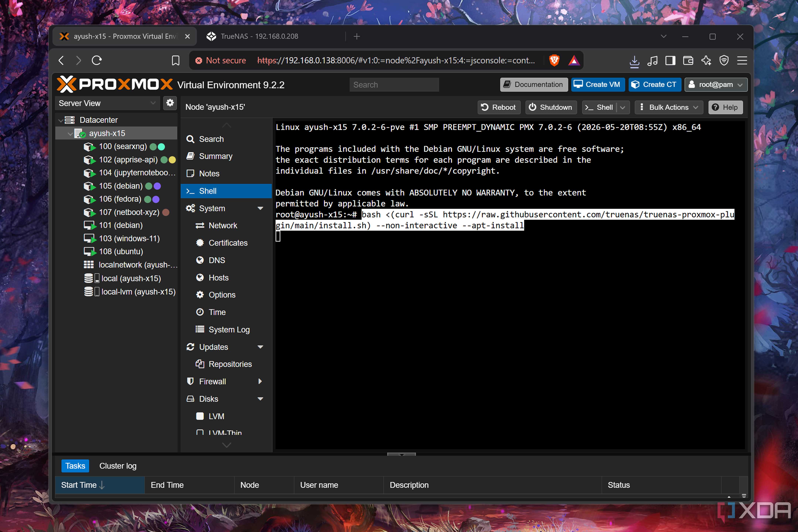
Task: Select the Tasks tab
Action: pyautogui.click(x=75, y=466)
